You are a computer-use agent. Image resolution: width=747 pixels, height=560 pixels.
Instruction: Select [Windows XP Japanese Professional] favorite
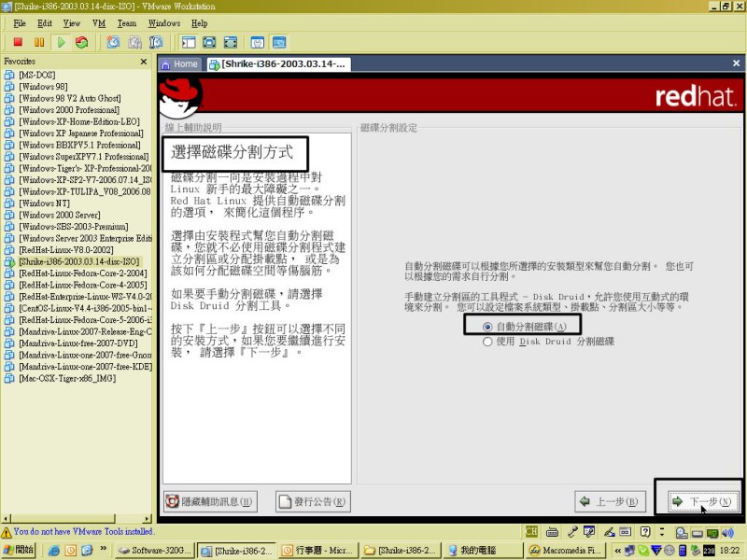coord(81,133)
